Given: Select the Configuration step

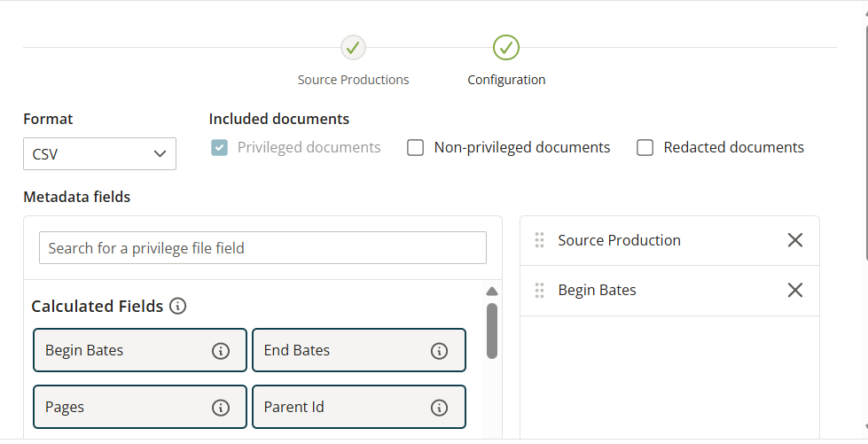Looking at the screenshot, I should [506, 48].
